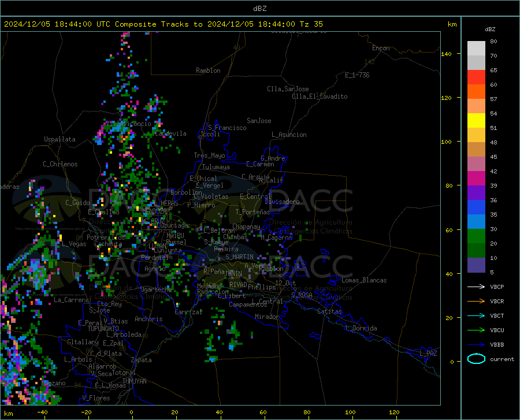Click the La_Carrera label
Viewport: 520px width, 420px height.
(71, 300)
